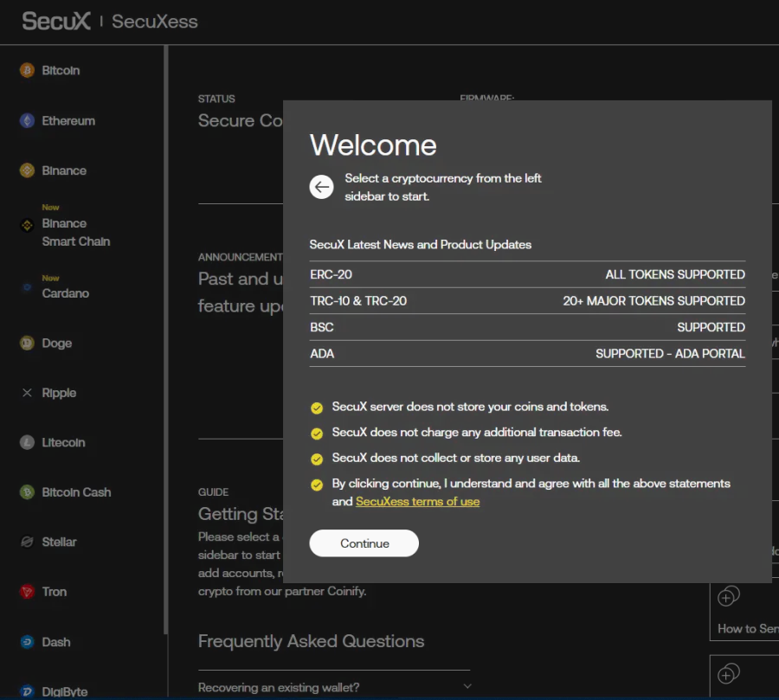Click 'ALL TOKENS SUPPORTED' text
779x700 pixels.
[x=674, y=274]
